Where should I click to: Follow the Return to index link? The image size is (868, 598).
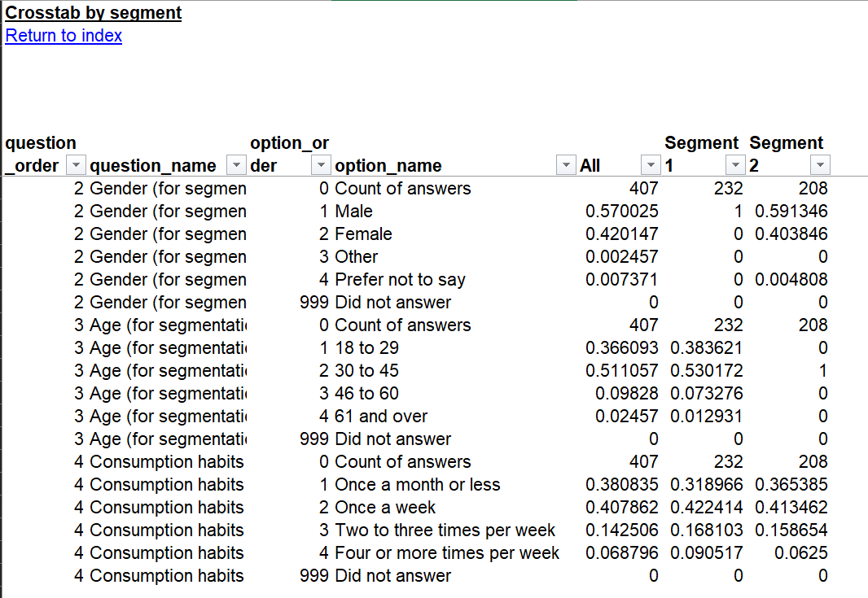[x=64, y=36]
